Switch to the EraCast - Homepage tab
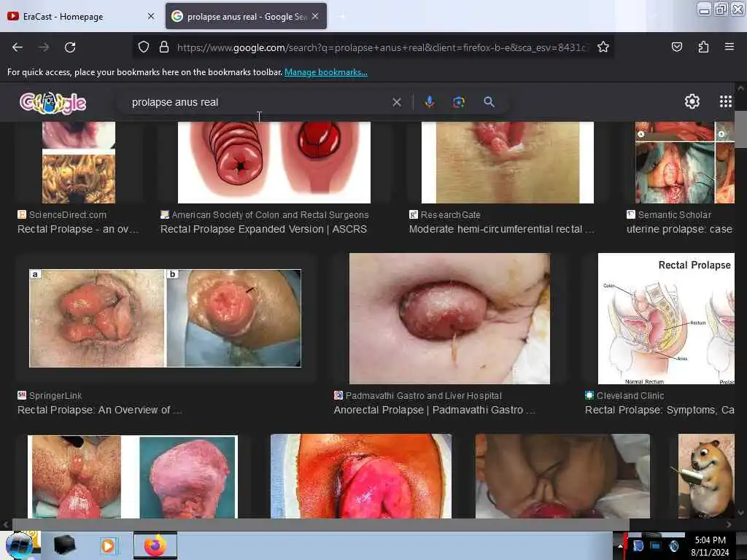747x560 pixels. [81, 16]
